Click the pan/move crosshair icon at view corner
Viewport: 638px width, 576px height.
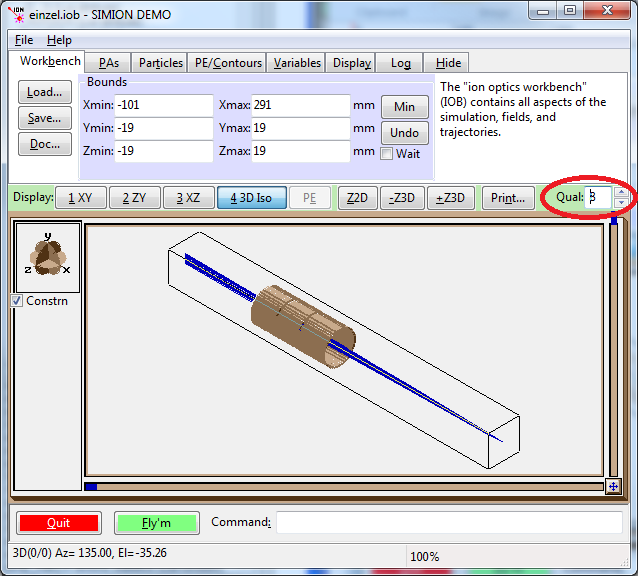(614, 486)
